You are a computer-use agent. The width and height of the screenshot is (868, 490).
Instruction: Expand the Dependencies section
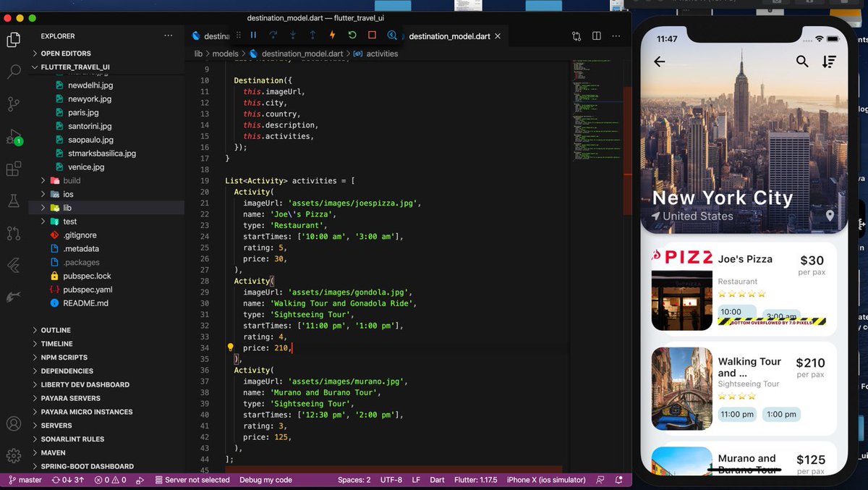click(x=67, y=371)
